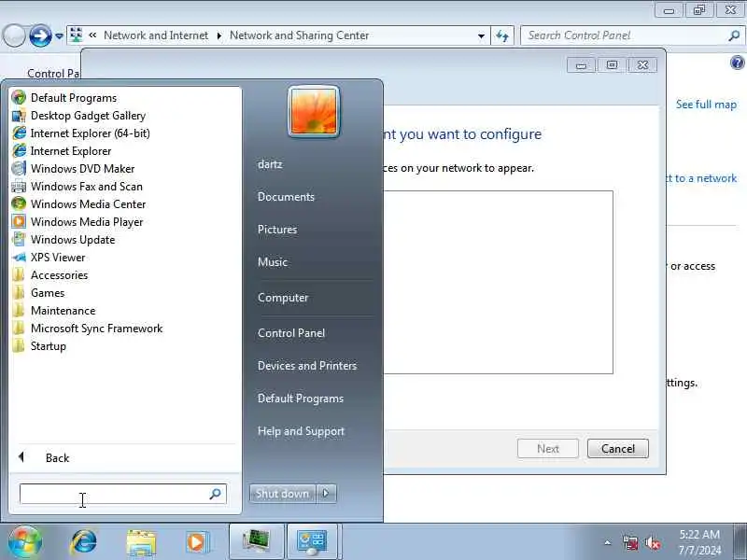Open Default Programs in the right pane
This screenshot has height=560, width=747.
301,399
